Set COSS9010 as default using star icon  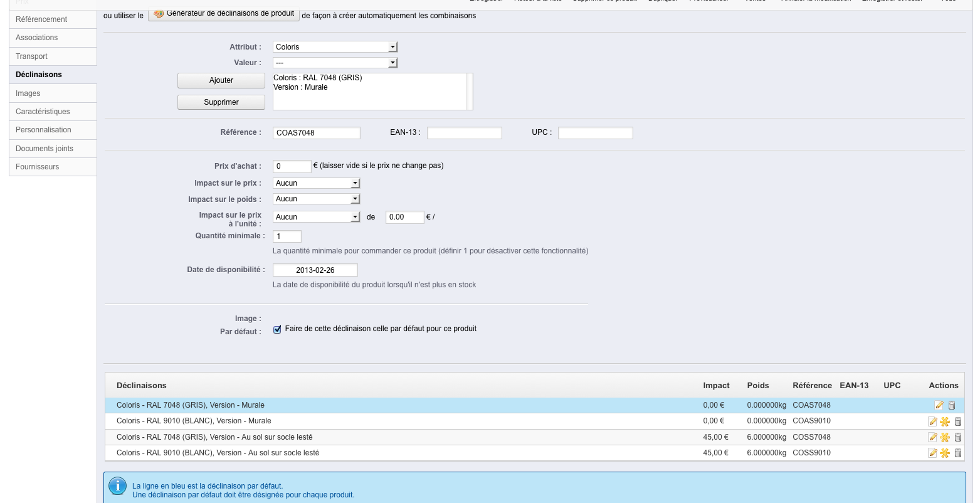tap(945, 453)
